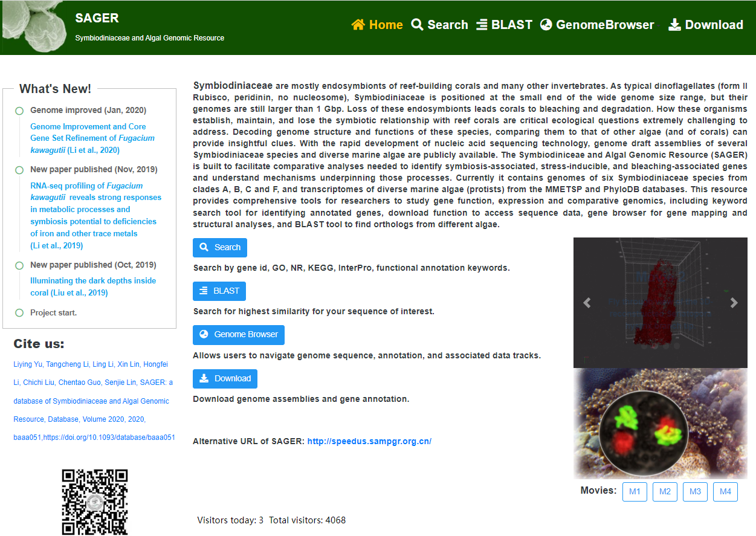Open the alternative SAGER URL link
The width and height of the screenshot is (756, 536).
[369, 441]
